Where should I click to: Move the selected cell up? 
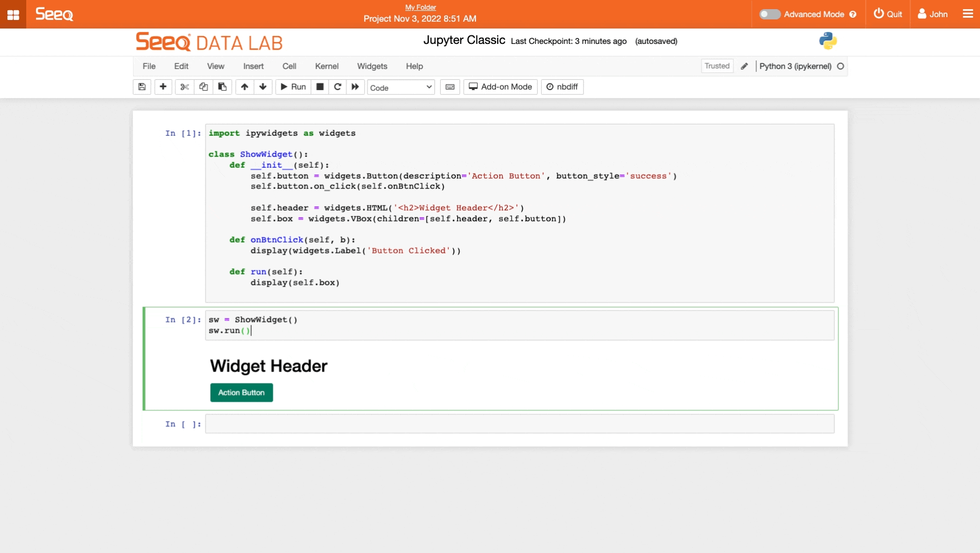pos(244,87)
